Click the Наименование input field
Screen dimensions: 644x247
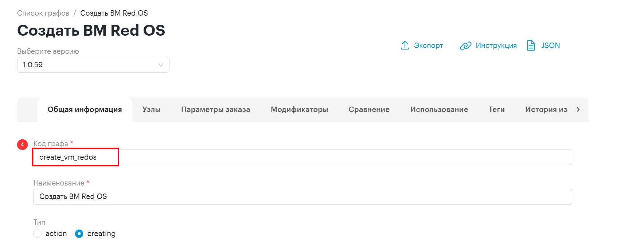coord(303,197)
